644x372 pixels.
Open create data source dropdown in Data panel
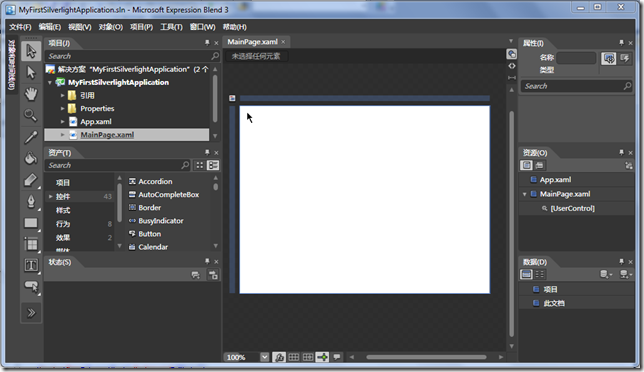point(626,274)
